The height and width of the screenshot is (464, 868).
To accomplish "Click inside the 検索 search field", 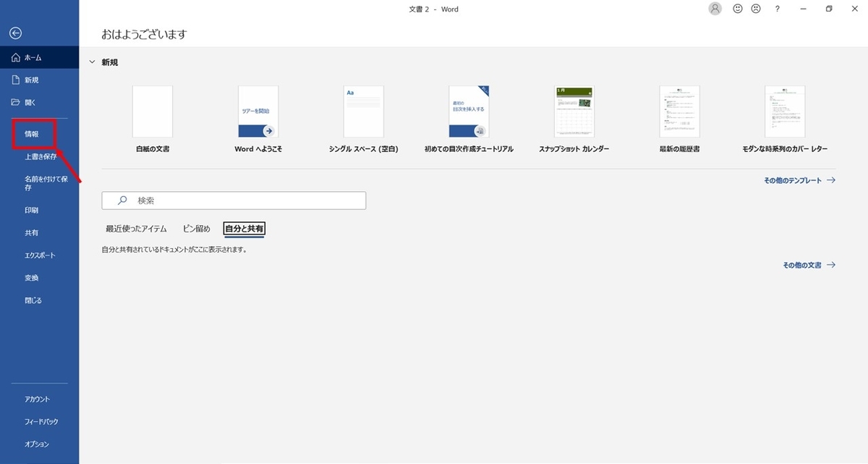I will pyautogui.click(x=234, y=200).
